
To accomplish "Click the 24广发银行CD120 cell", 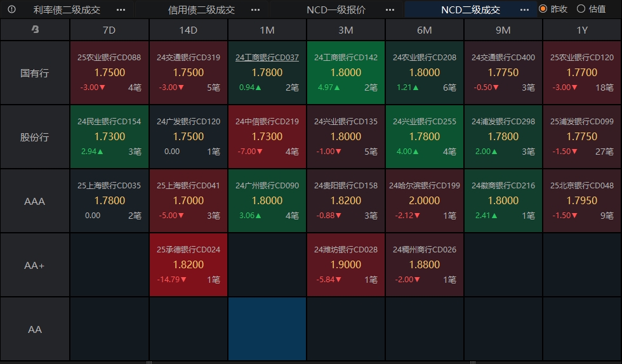I will coord(188,137).
